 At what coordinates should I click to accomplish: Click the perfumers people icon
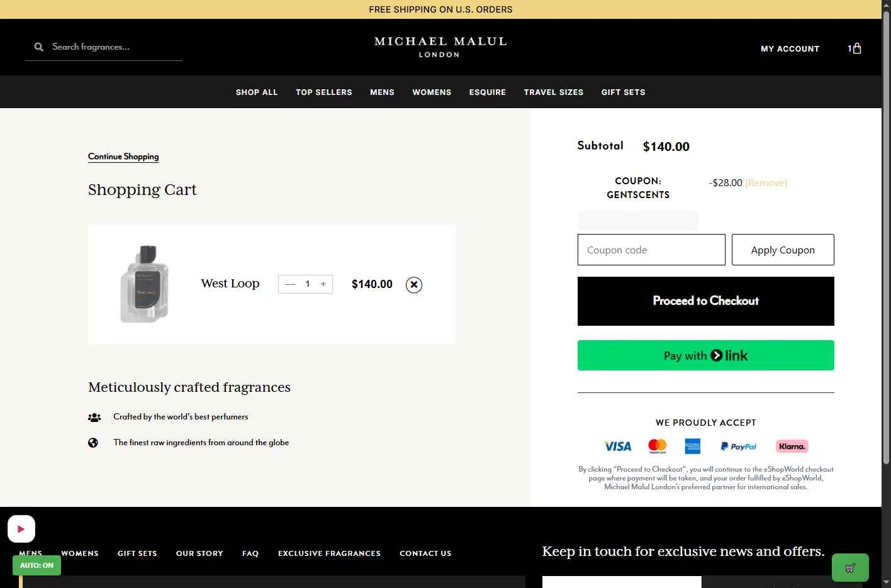coord(94,417)
